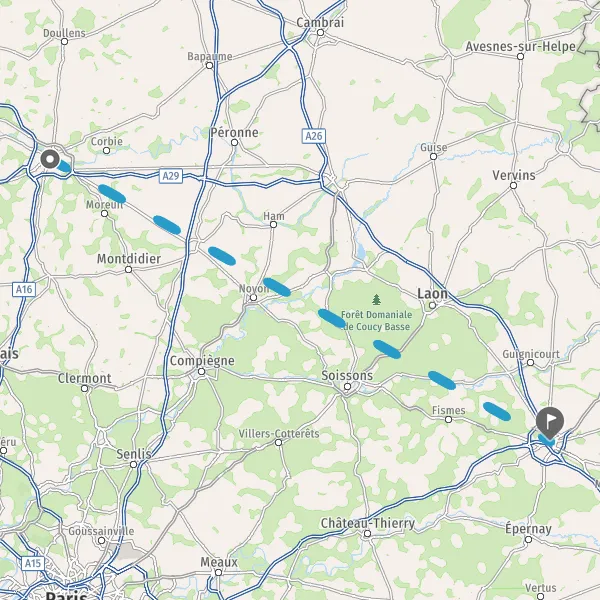The height and width of the screenshot is (600, 600).
Task: Click the Péronne town label
Action: (235, 132)
